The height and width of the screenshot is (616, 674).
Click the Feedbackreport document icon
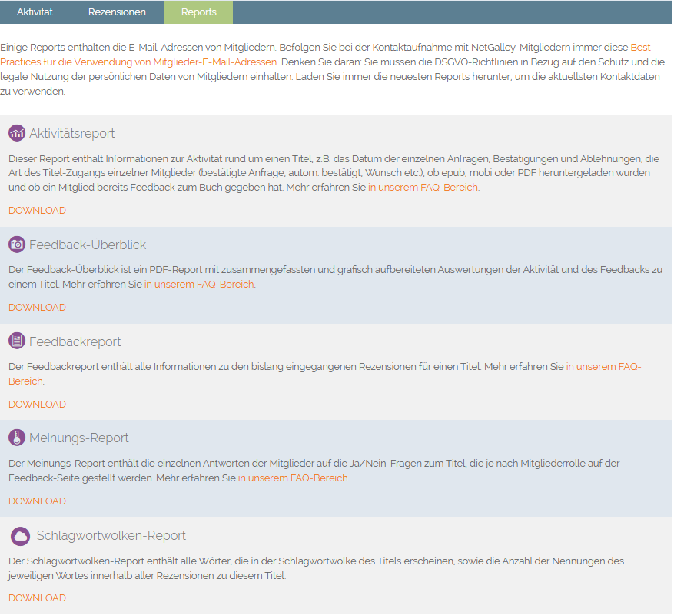pyautogui.click(x=17, y=341)
